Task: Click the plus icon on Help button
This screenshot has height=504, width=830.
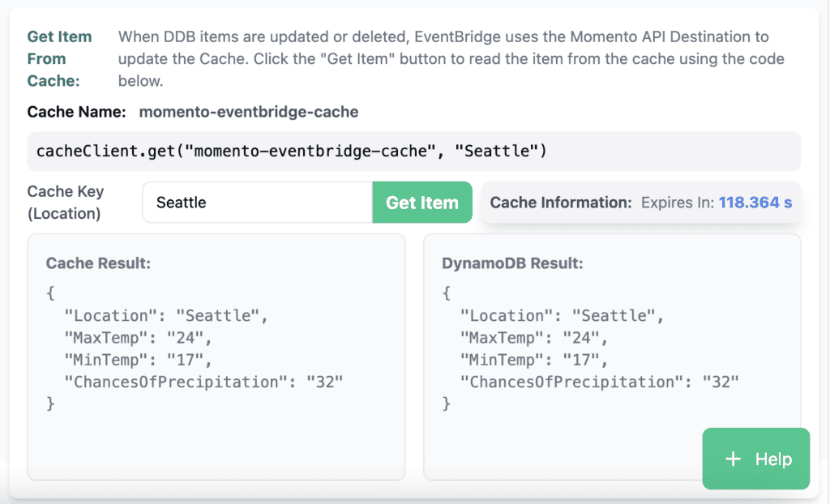Action: (x=733, y=459)
